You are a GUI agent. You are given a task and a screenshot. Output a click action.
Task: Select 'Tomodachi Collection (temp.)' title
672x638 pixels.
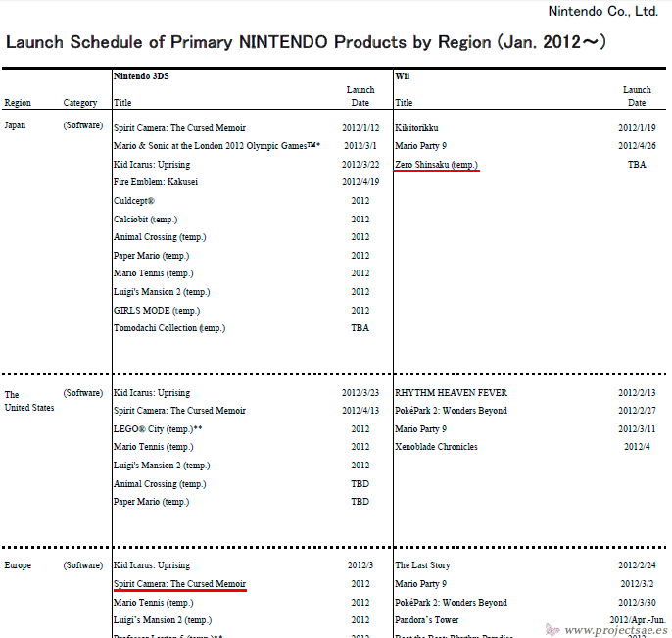(x=169, y=328)
